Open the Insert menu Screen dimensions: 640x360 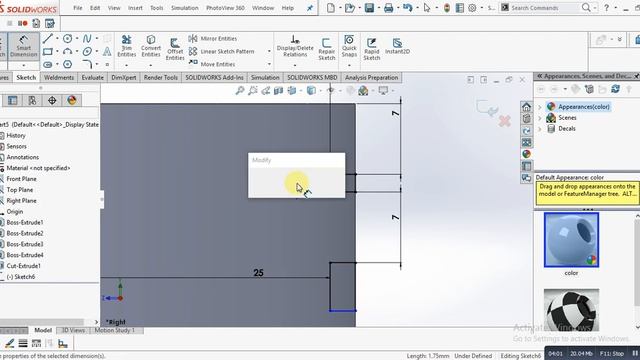click(x=135, y=8)
